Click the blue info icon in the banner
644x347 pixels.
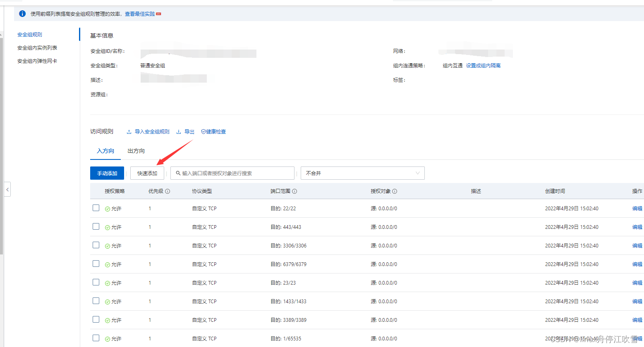click(22, 14)
